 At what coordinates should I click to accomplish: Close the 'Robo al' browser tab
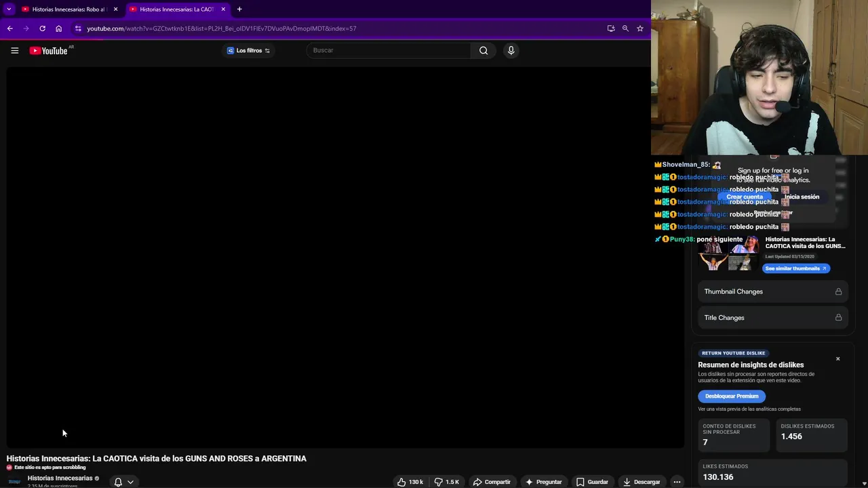115,9
